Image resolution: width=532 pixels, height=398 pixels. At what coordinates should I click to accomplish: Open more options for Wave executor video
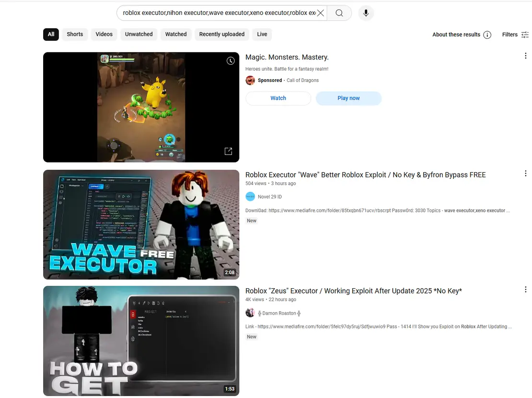point(526,174)
